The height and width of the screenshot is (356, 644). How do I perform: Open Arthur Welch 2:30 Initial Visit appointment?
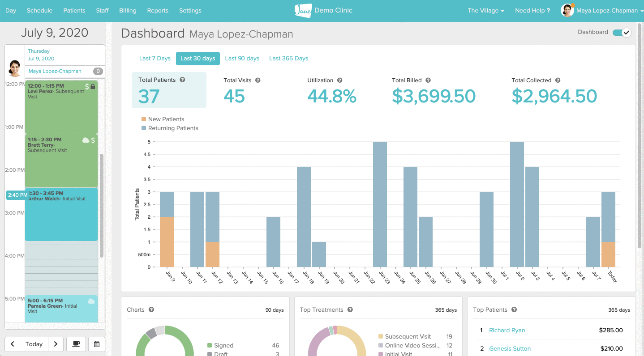click(x=61, y=214)
